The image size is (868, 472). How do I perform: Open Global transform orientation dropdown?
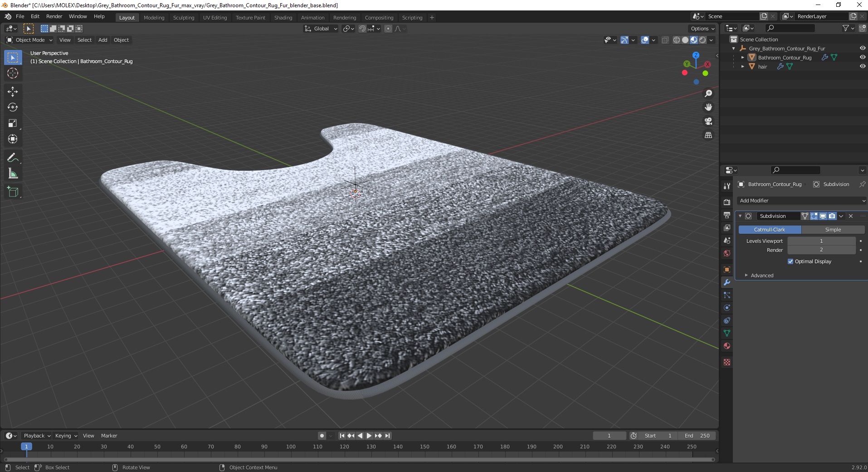(x=321, y=29)
